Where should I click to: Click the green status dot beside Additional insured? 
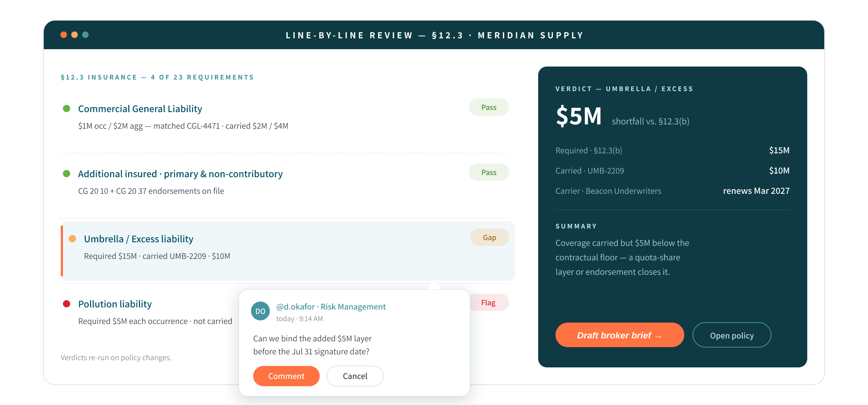(x=67, y=174)
